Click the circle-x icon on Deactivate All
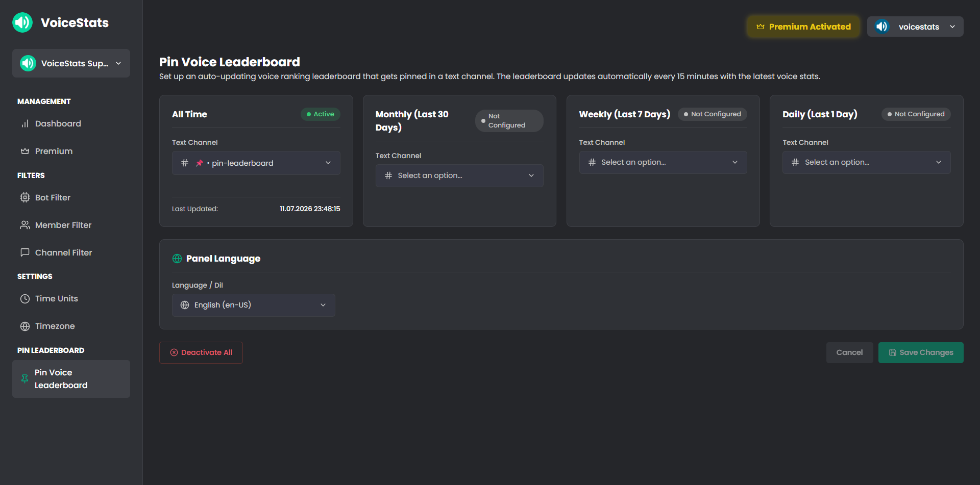 pyautogui.click(x=174, y=352)
